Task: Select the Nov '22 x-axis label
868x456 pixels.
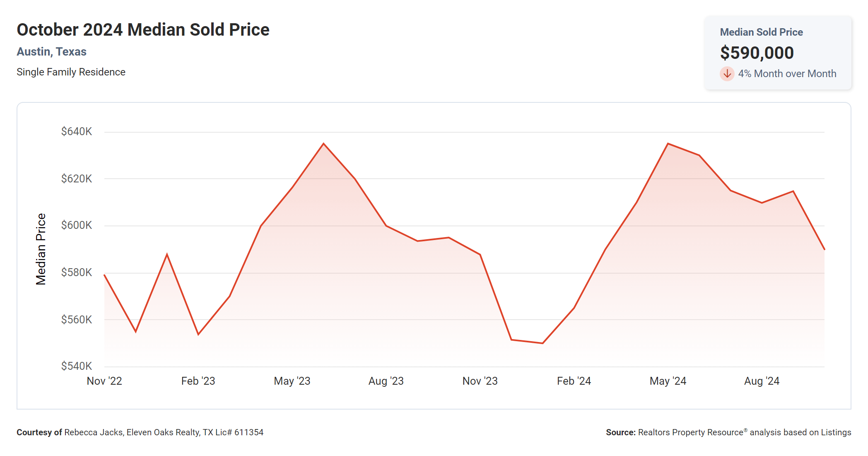Action: click(x=104, y=381)
